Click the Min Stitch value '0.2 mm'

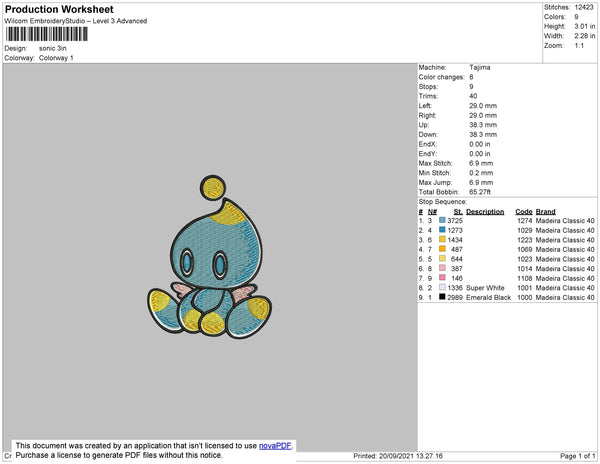pyautogui.click(x=481, y=173)
